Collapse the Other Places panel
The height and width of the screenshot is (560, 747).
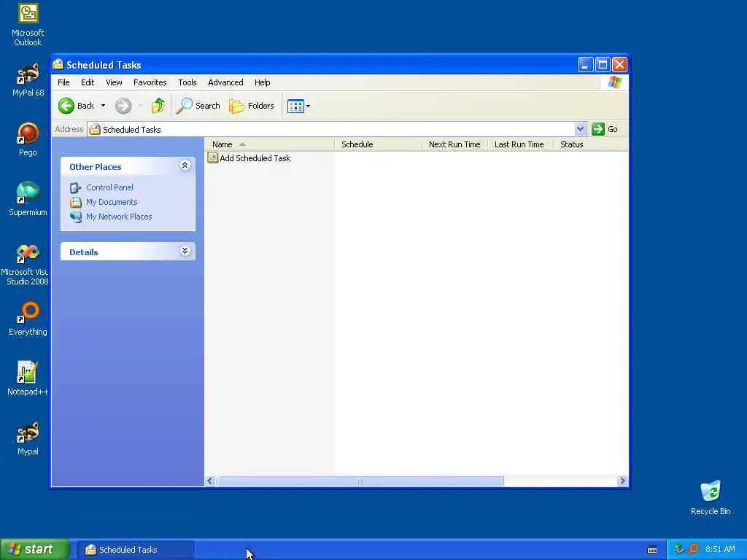185,166
